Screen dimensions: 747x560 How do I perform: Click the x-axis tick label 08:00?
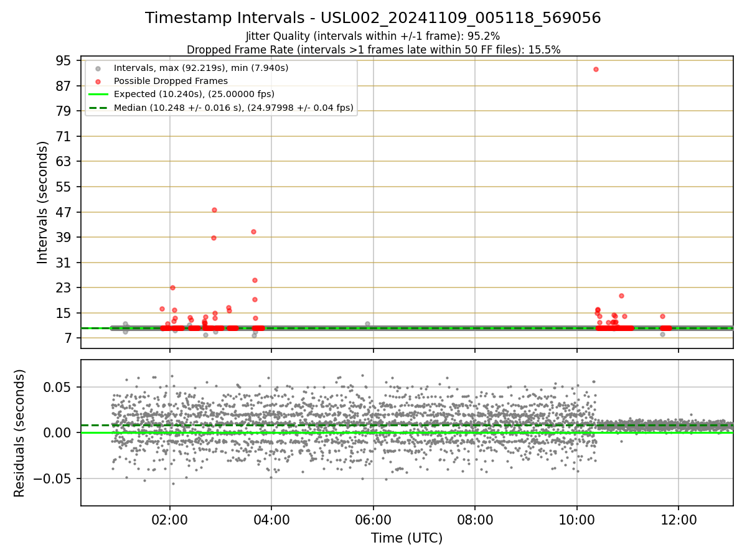(475, 519)
